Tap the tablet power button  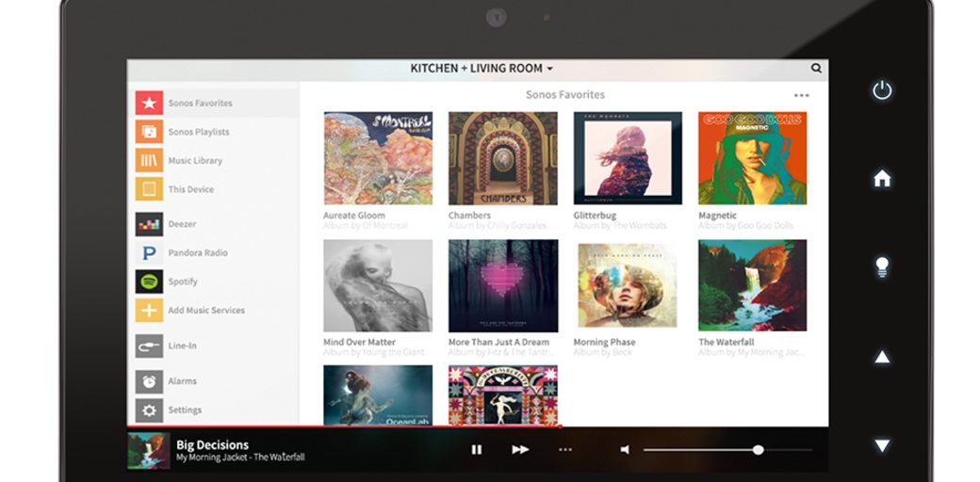tap(882, 90)
